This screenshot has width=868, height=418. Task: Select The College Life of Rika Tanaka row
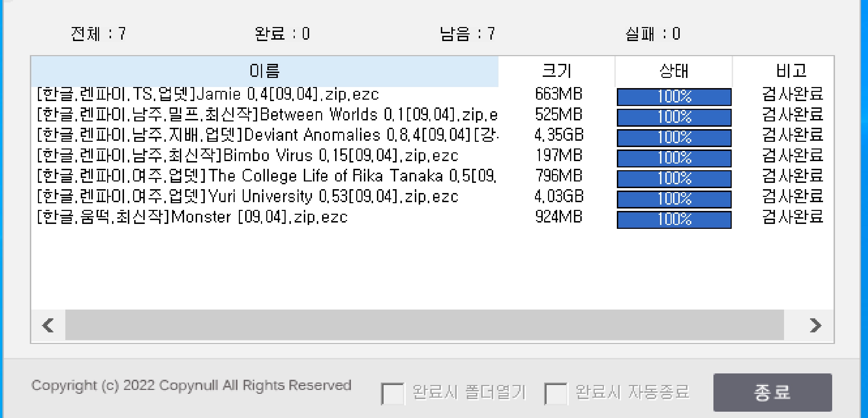pyautogui.click(x=267, y=176)
